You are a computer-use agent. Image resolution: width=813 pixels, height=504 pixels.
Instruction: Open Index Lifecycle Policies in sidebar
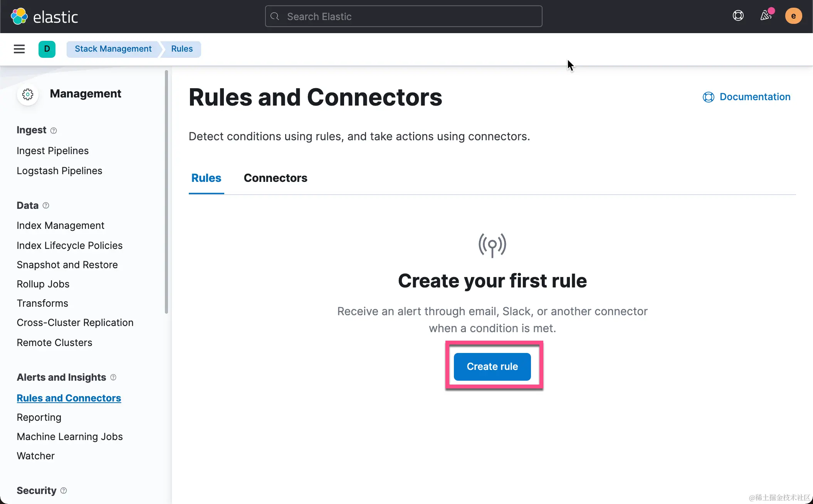69,245
